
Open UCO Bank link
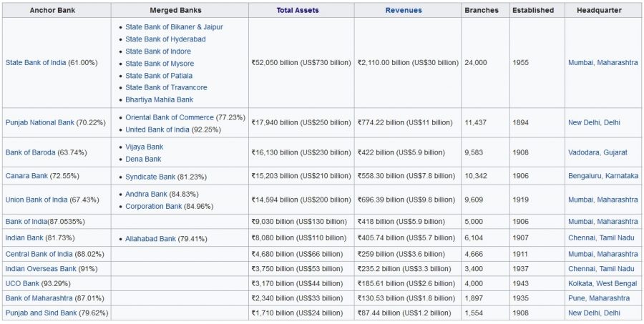tap(22, 283)
